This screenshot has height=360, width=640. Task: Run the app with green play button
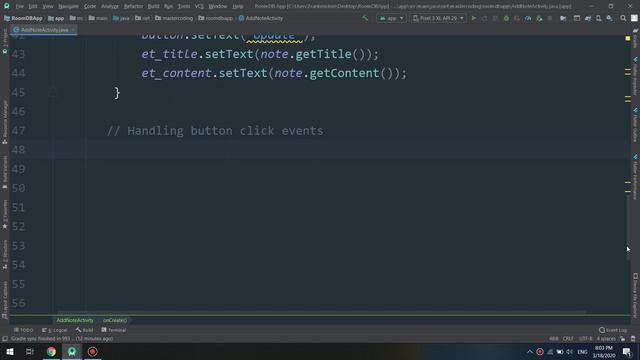[473, 18]
